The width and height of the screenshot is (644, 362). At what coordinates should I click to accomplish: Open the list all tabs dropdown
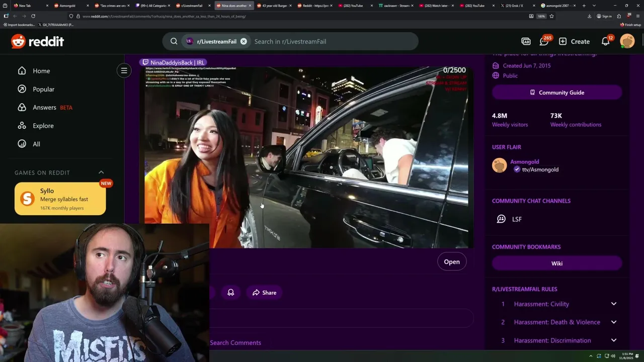pyautogui.click(x=594, y=6)
